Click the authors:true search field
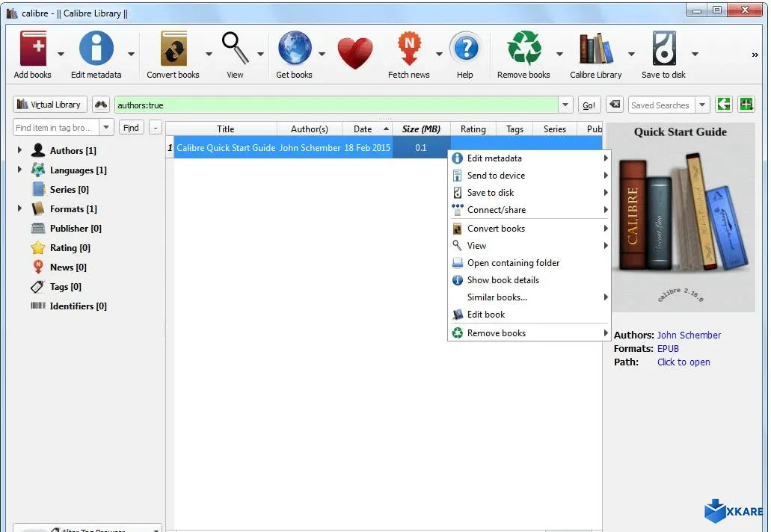The height and width of the screenshot is (532, 771). pos(337,105)
